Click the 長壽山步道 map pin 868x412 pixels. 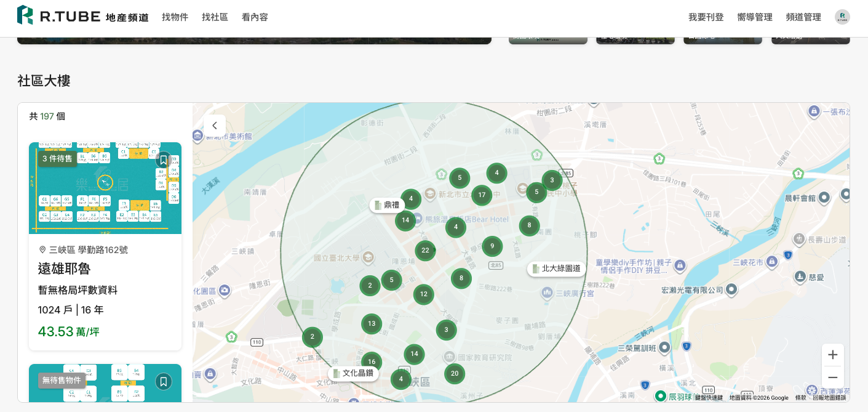click(798, 239)
